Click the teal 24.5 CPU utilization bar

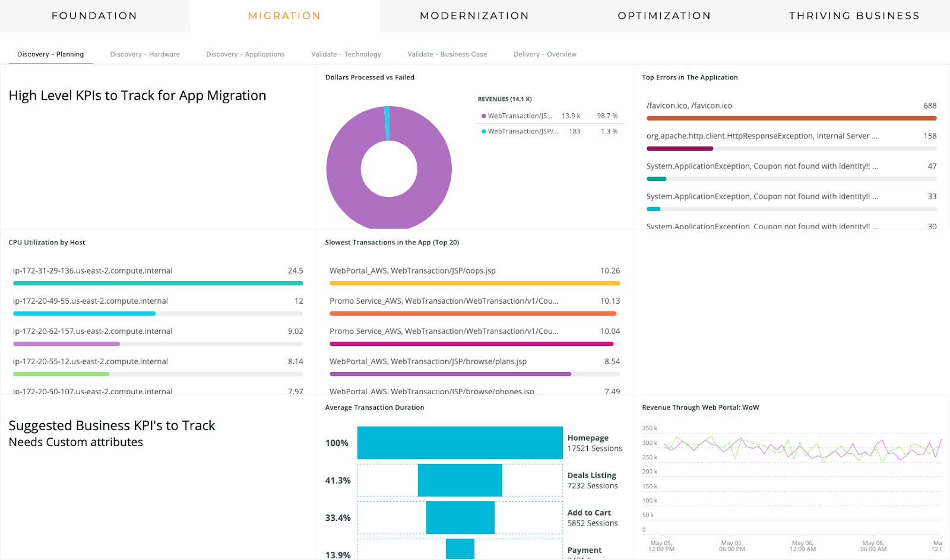[158, 283]
